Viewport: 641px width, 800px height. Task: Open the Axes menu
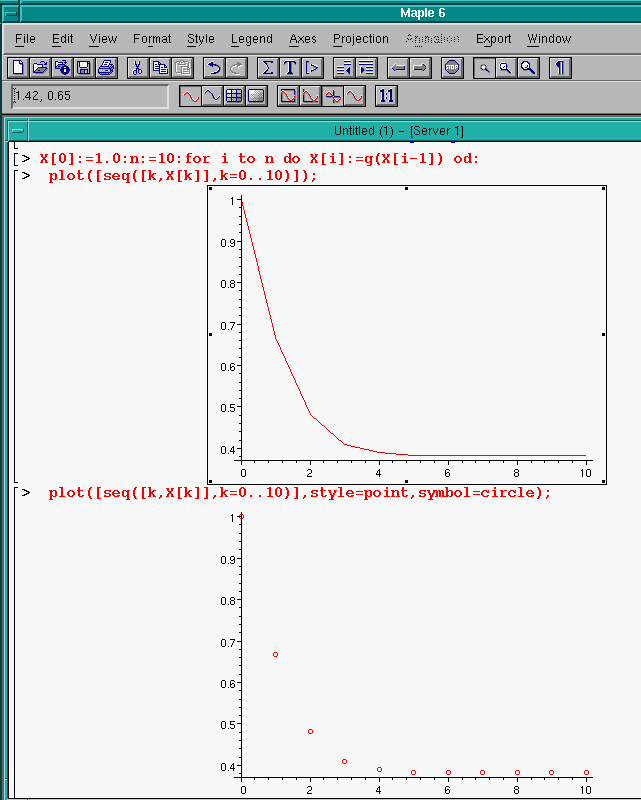[x=302, y=39]
